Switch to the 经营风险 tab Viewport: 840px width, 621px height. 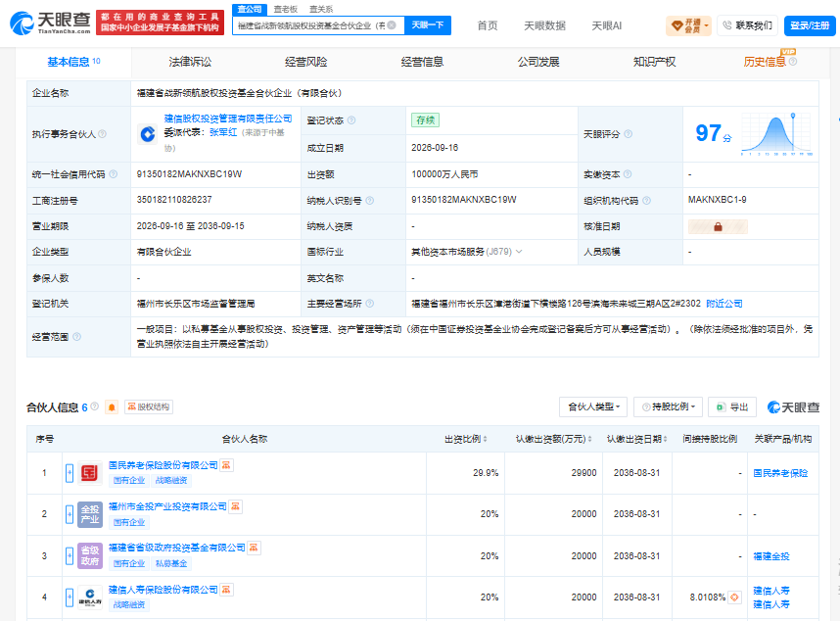305,62
